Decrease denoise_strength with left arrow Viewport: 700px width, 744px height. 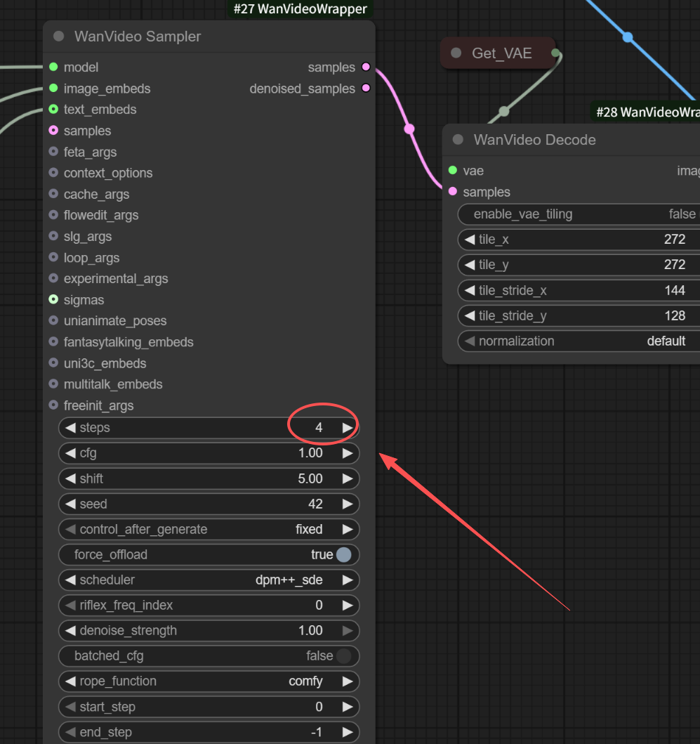(x=70, y=631)
